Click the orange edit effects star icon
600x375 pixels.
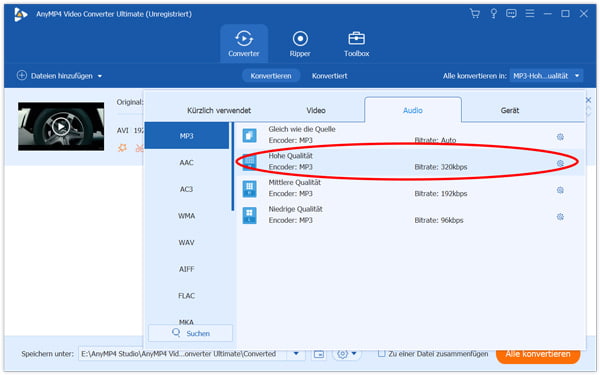pos(122,148)
